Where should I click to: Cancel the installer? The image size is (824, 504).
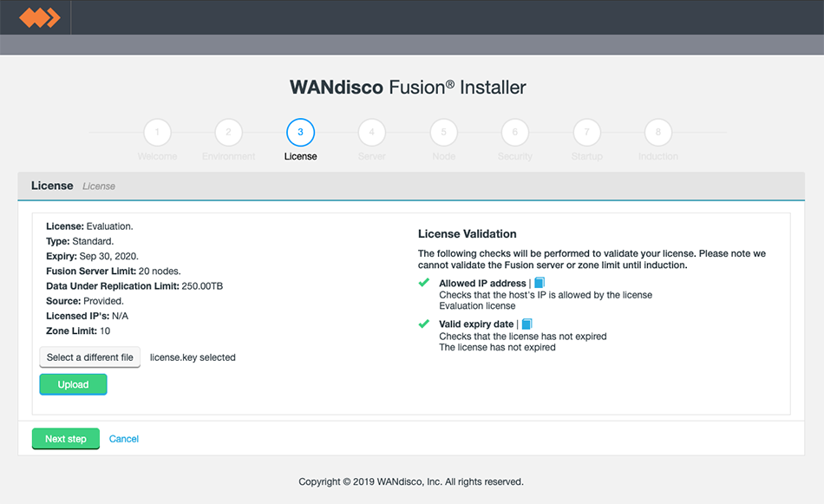pyautogui.click(x=124, y=439)
